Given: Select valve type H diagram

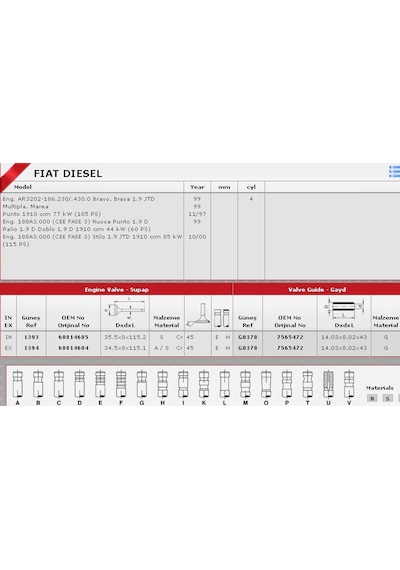Looking at the screenshot, I should click(x=162, y=385).
